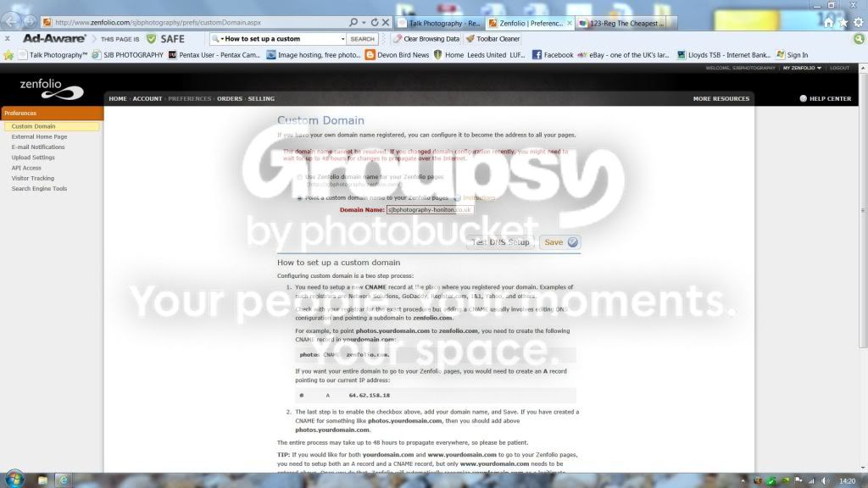The image size is (868, 488).
Task: Open the Devon Bird News bookmark
Action: pos(397,55)
